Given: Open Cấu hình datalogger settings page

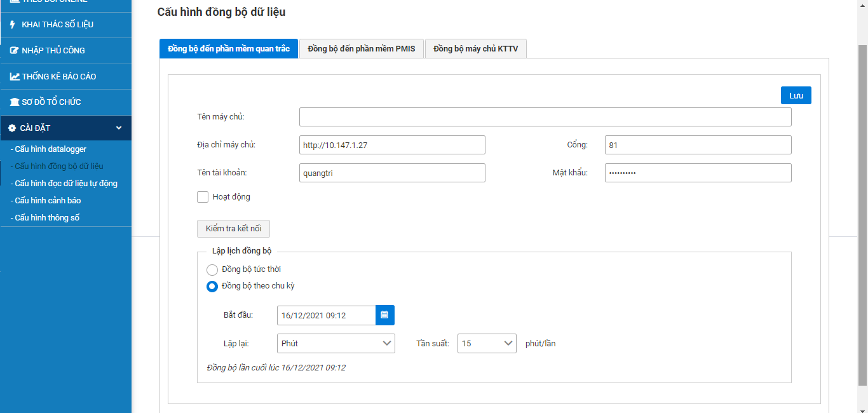Looking at the screenshot, I should click(50, 149).
